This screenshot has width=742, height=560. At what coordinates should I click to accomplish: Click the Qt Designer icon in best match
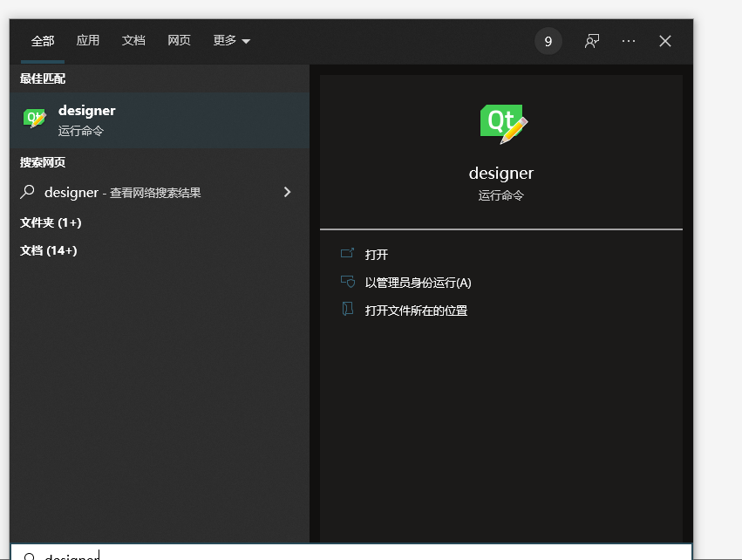click(x=33, y=117)
